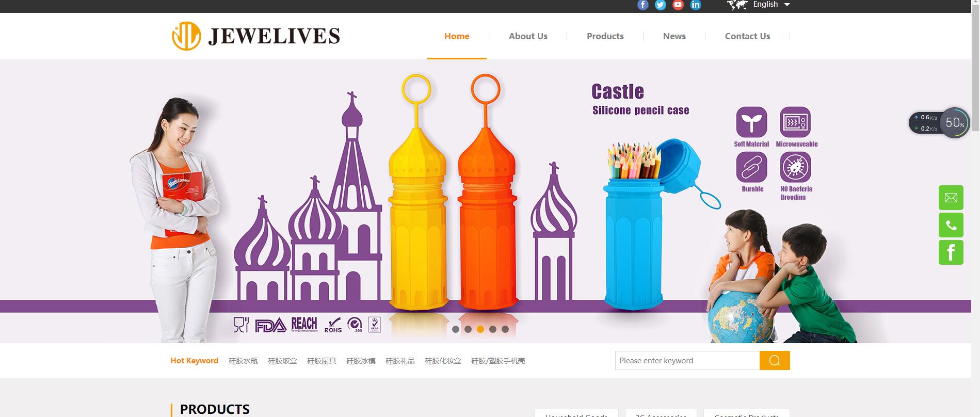Switch to the last carousel slide dot
This screenshot has height=417, width=980.
505,329
